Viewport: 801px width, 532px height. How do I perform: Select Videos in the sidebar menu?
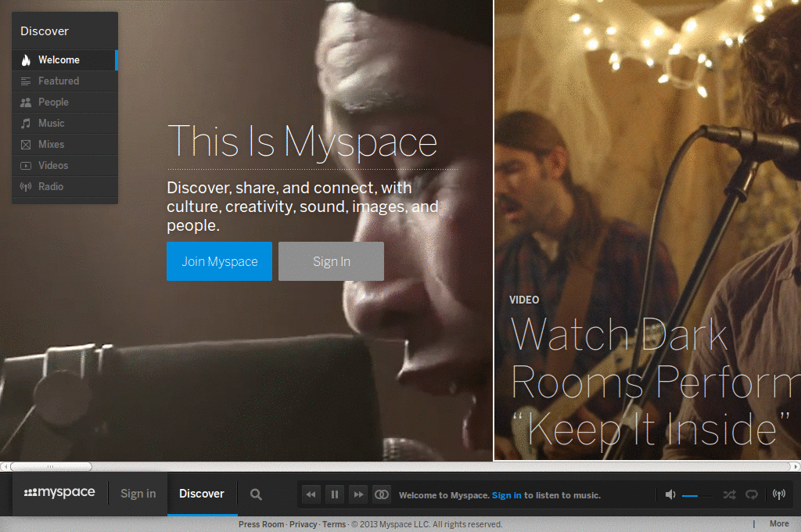coord(53,166)
